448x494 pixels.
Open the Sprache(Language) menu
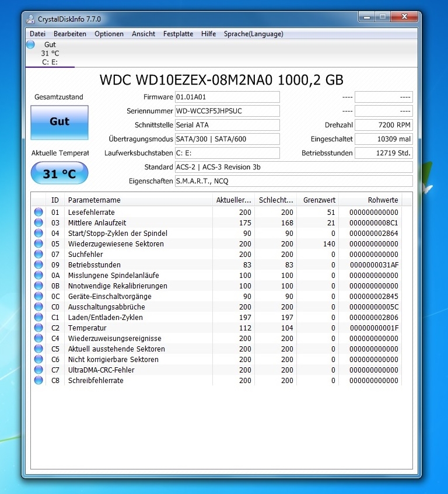[253, 34]
